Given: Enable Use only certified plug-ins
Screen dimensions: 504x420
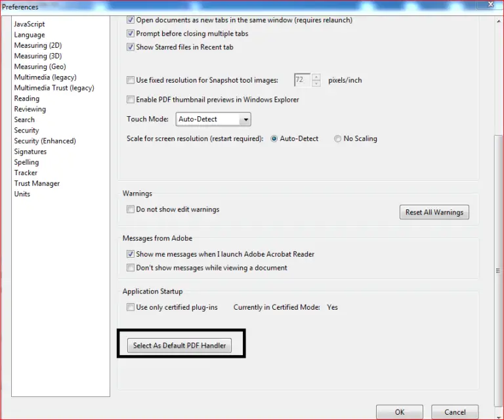Looking at the screenshot, I should (130, 307).
